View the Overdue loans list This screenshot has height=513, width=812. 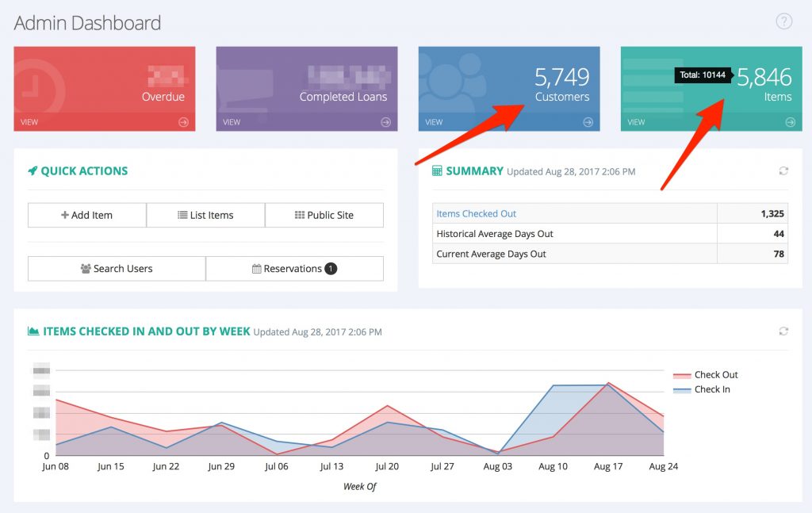pos(30,122)
